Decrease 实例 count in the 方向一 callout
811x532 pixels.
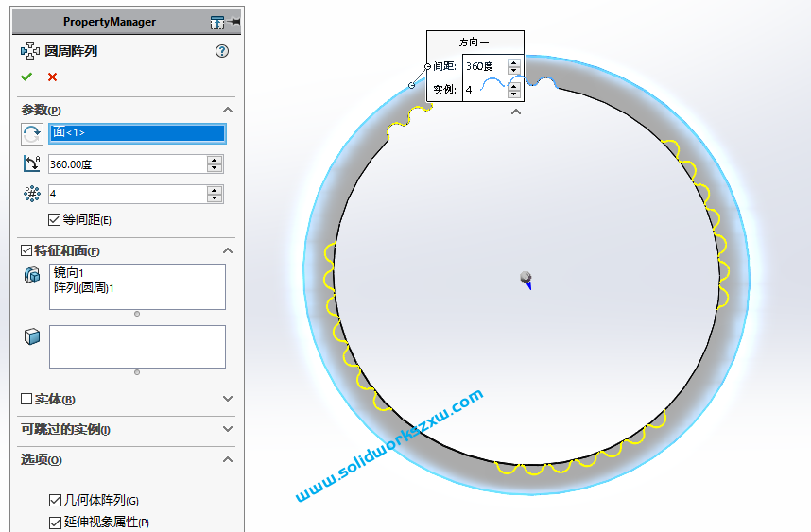tap(513, 94)
